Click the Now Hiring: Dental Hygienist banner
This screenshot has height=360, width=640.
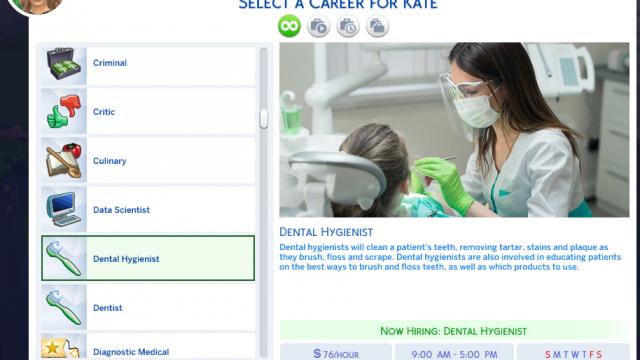454,331
